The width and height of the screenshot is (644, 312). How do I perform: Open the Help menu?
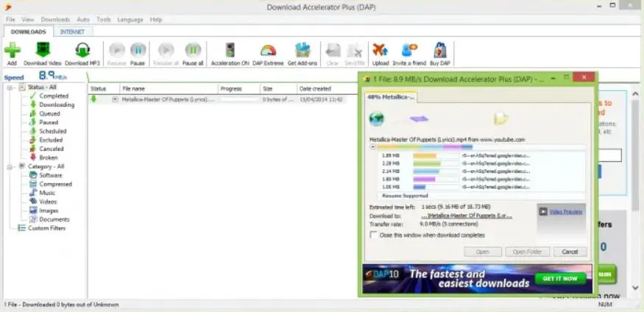pyautogui.click(x=156, y=19)
